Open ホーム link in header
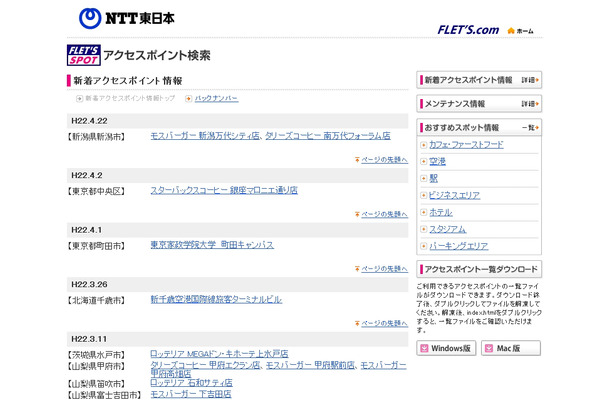This screenshot has height=400, width=610. coord(525,31)
